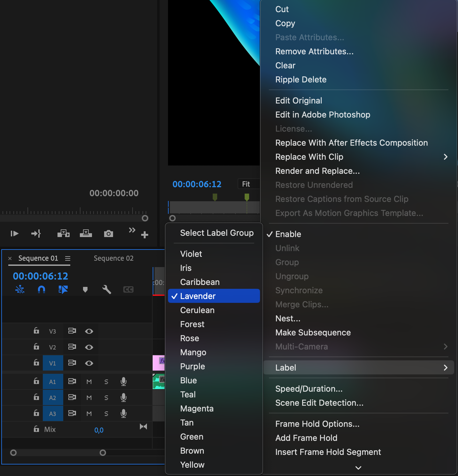This screenshot has width=458, height=476.
Task: Enable voice-over record on track A1
Action: coord(124,381)
